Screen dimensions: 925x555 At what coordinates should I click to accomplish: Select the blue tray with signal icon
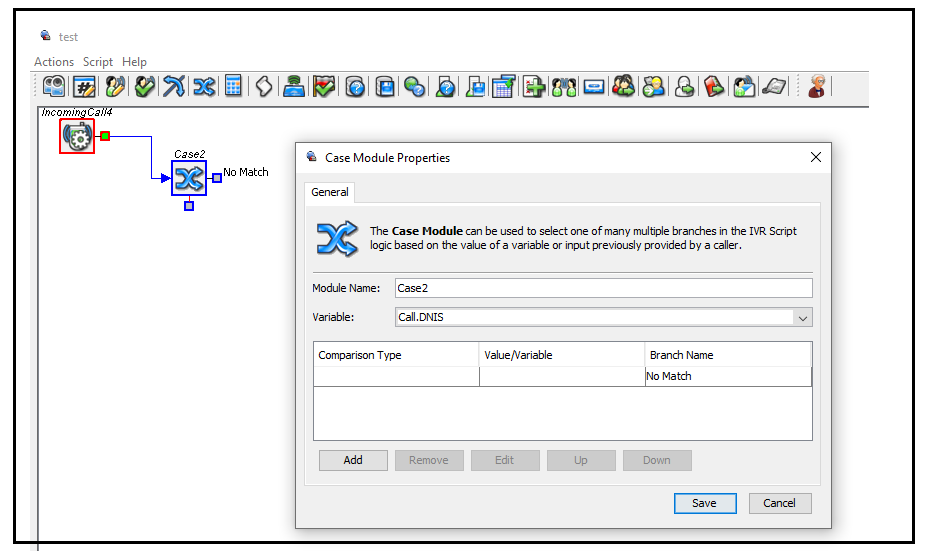click(294, 87)
